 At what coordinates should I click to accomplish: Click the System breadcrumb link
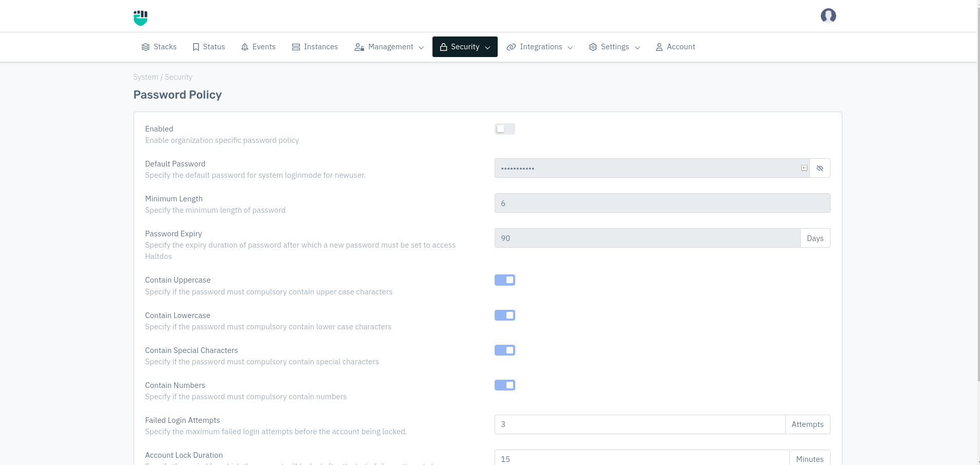tap(145, 77)
